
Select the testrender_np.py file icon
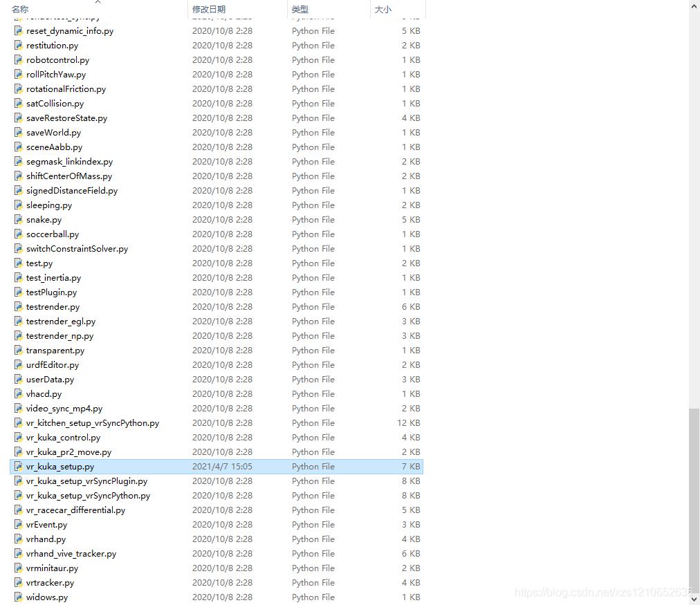click(18, 335)
